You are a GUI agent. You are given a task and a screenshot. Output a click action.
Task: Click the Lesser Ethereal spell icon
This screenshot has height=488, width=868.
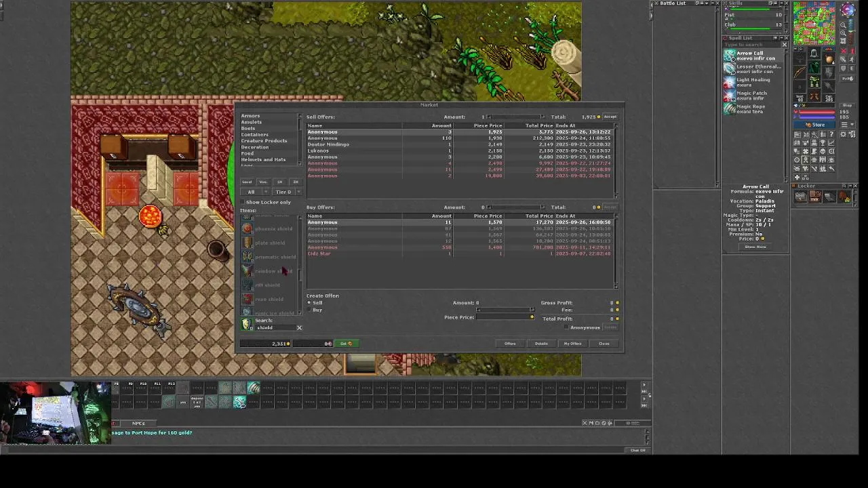(x=730, y=68)
